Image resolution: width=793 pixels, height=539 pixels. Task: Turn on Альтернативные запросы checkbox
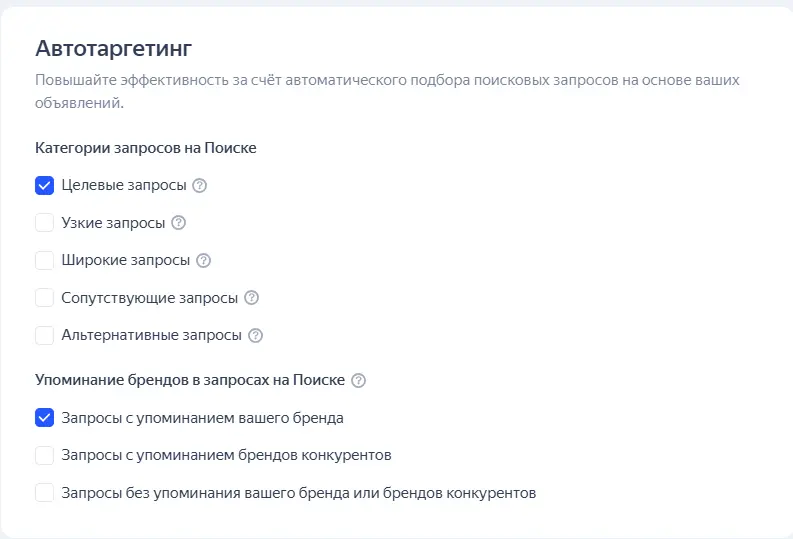(45, 336)
